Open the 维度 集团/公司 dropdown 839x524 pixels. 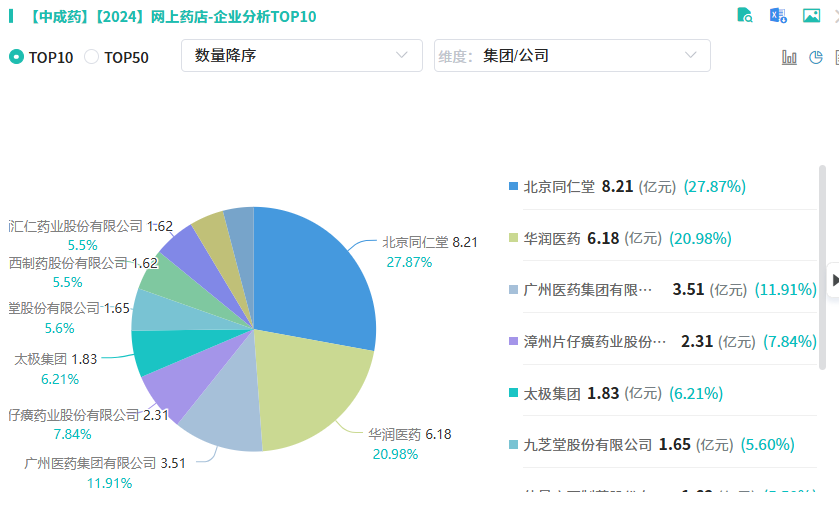[x=572, y=56]
